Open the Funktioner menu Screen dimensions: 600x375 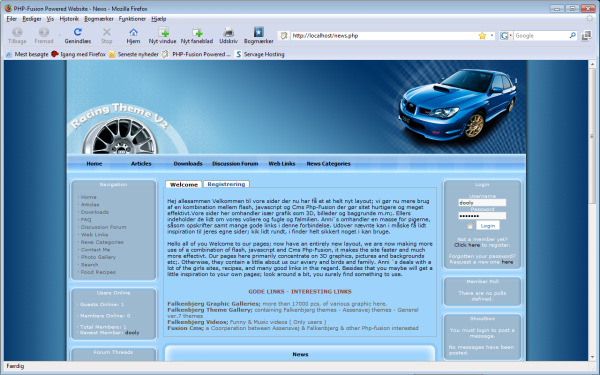point(132,19)
